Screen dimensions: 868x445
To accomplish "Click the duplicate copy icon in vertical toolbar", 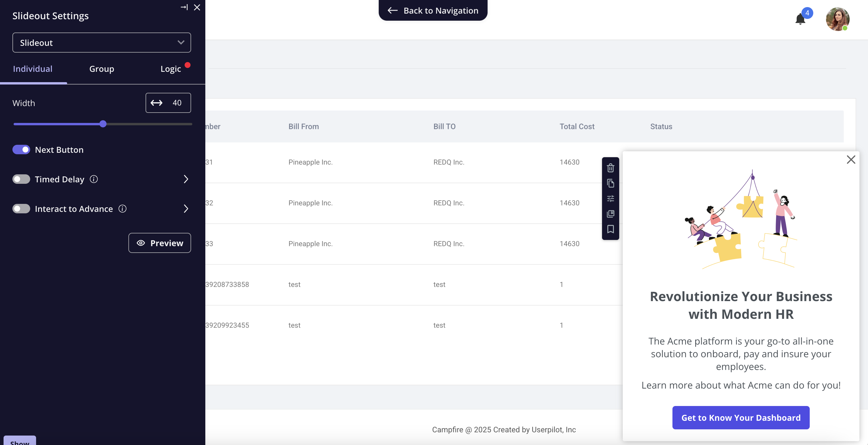I will [x=610, y=183].
